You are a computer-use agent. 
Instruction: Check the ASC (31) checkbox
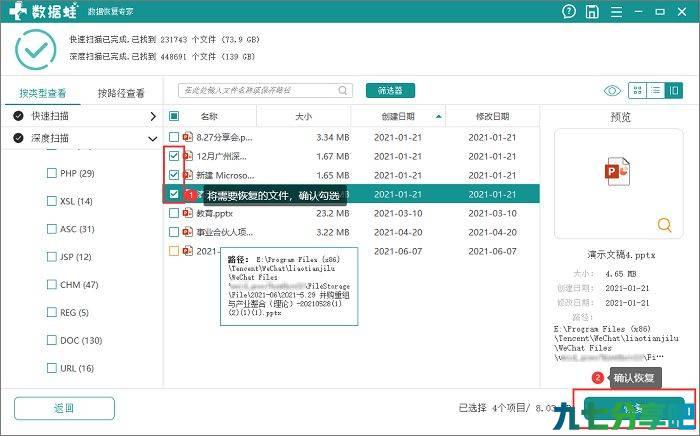52,229
